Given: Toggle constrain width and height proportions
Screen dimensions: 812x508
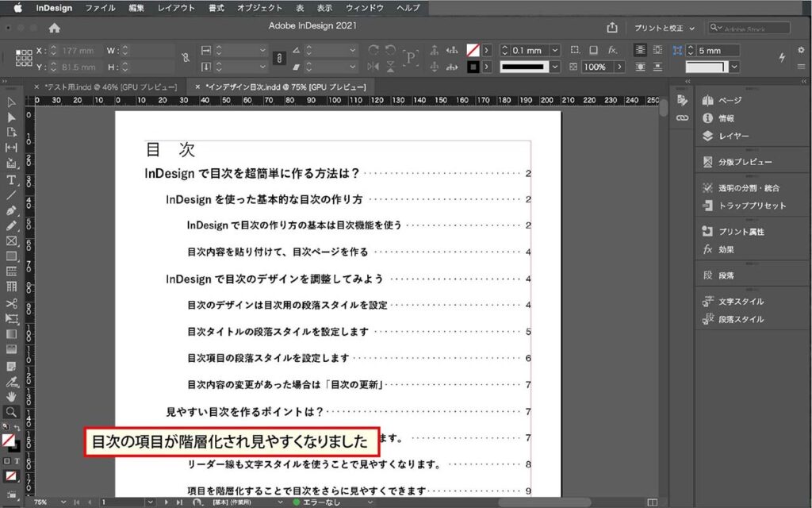Looking at the screenshot, I should pyautogui.click(x=186, y=58).
